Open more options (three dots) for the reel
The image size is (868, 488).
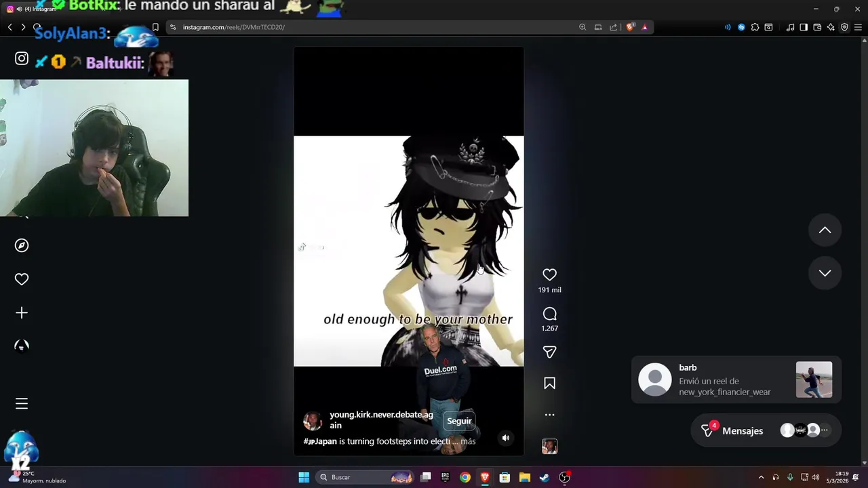pos(549,415)
